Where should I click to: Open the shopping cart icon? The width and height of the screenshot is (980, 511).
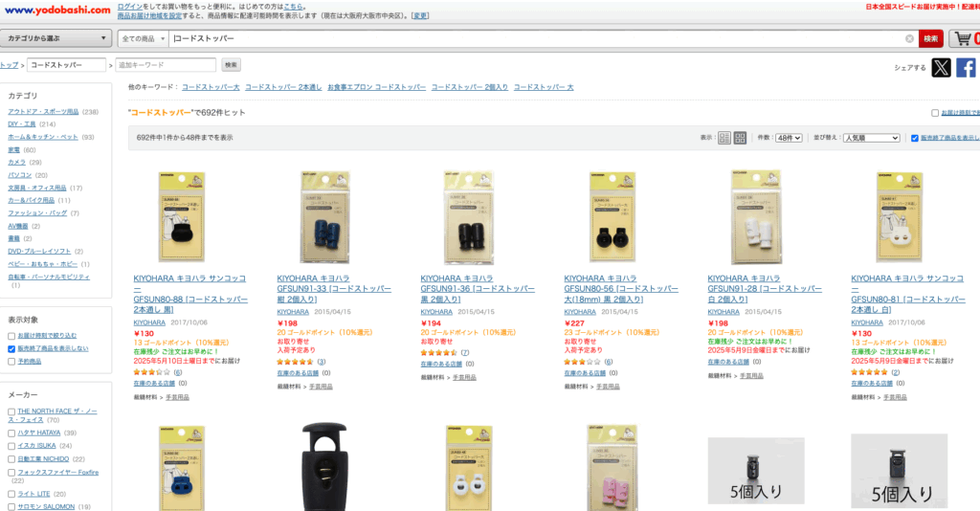tap(965, 38)
